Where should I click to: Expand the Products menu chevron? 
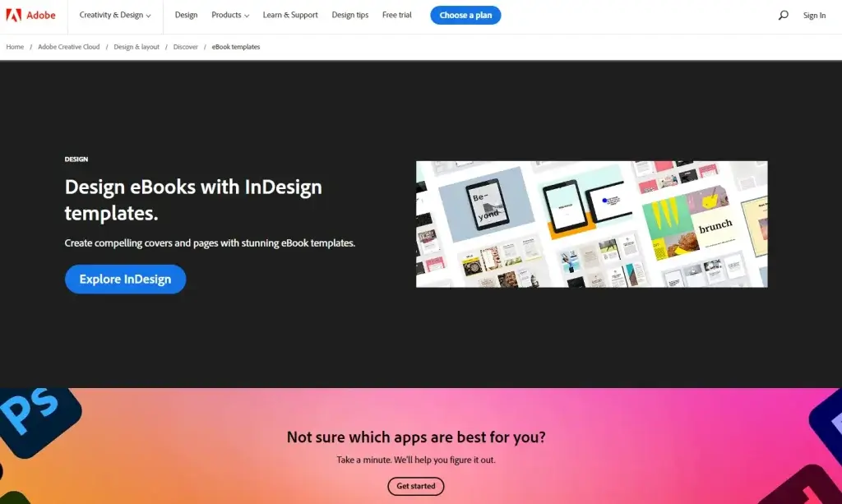(247, 16)
